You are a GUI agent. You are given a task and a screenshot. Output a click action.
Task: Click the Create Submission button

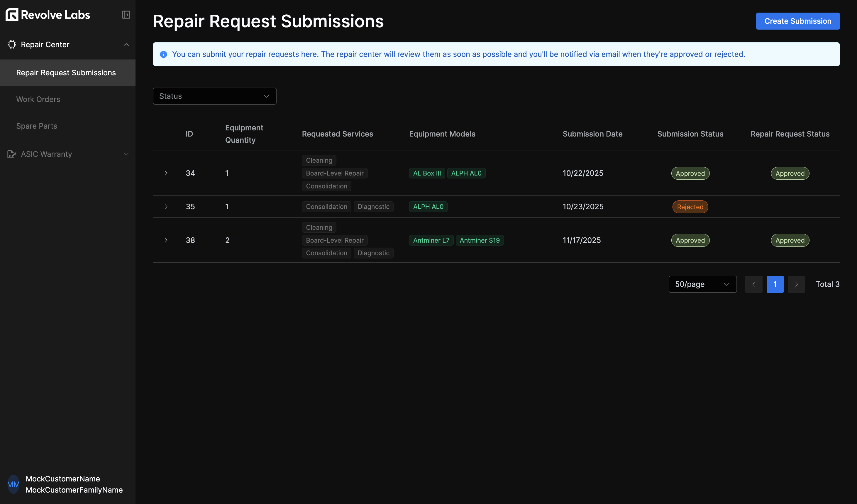(797, 21)
